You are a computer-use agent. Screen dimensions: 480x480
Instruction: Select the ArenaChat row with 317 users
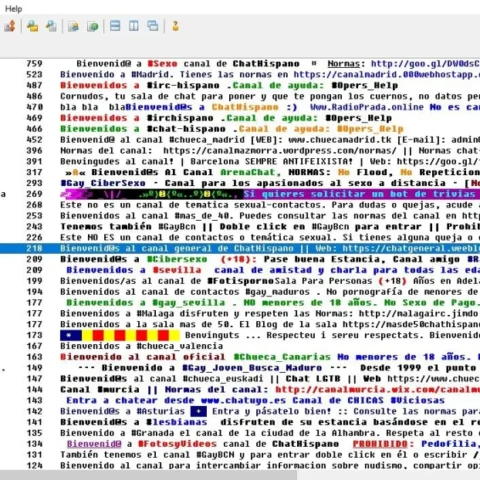click(x=240, y=172)
